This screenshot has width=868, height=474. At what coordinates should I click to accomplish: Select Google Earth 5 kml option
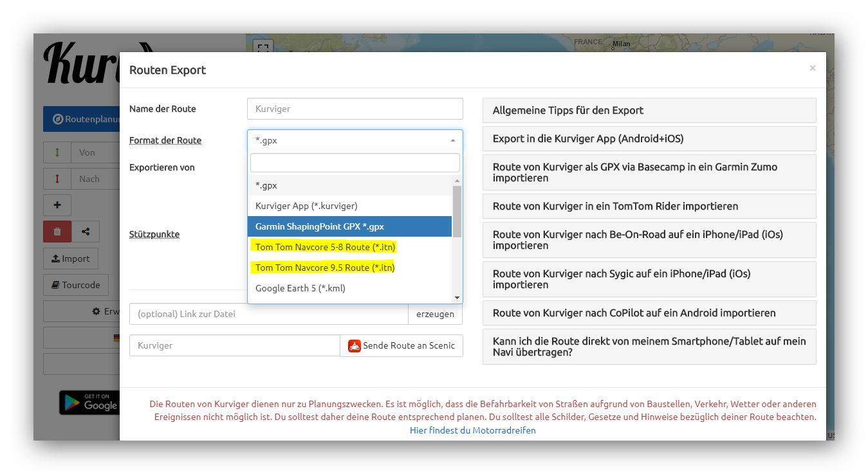click(x=300, y=288)
